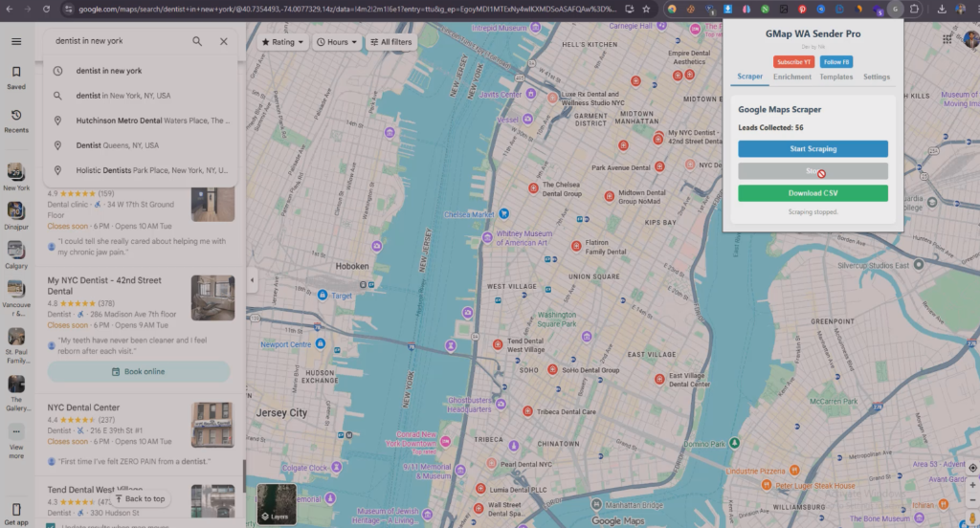Click the search magnifier icon in search box
This screenshot has height=528, width=980.
pyautogui.click(x=197, y=41)
